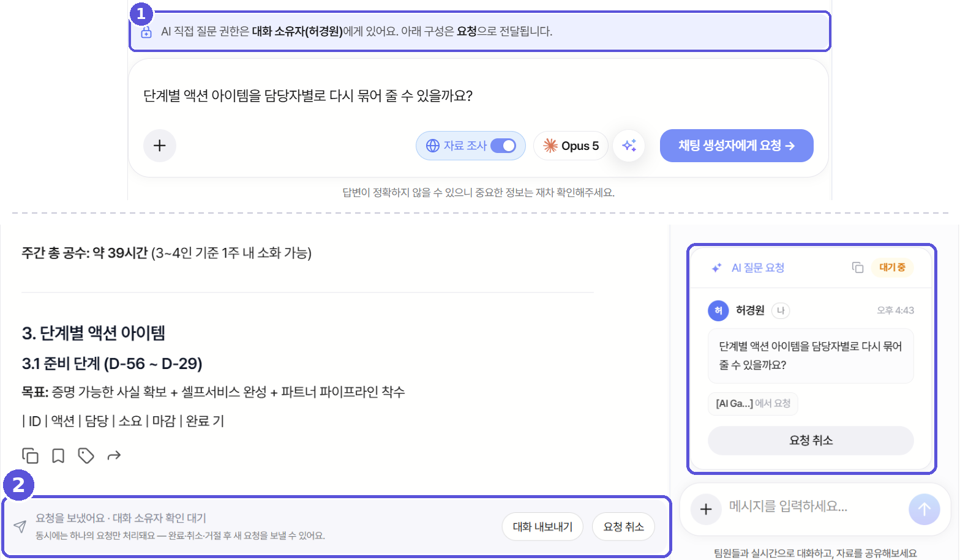This screenshot has height=560, width=960.
Task: Toggle the 자료 조사 research switch
Action: 503,146
